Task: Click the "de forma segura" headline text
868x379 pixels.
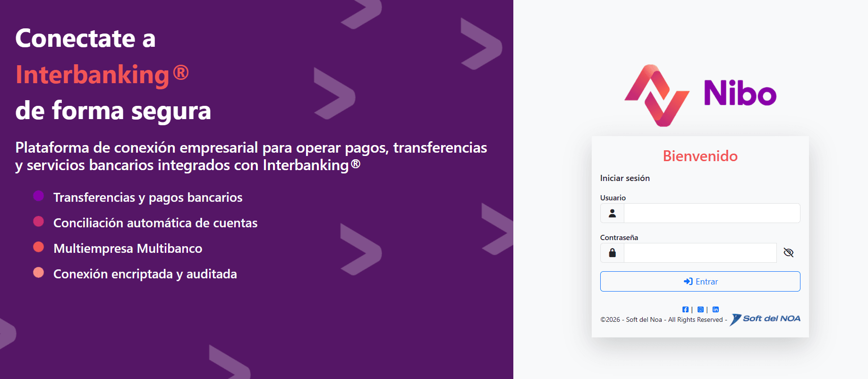Action: 113,111
